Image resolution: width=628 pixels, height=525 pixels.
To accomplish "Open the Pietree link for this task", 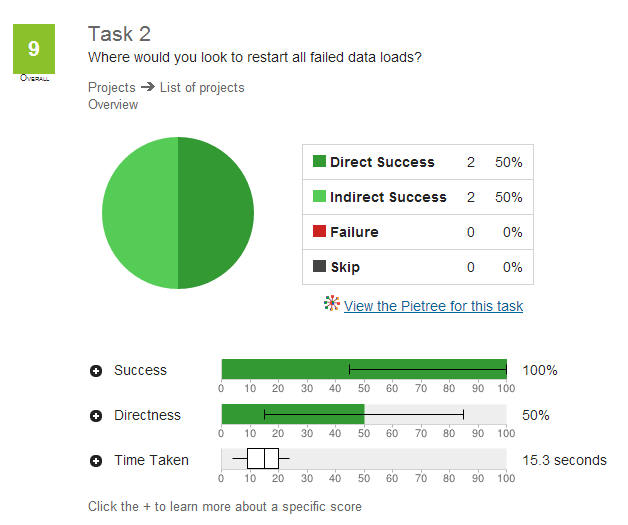I will [x=433, y=306].
